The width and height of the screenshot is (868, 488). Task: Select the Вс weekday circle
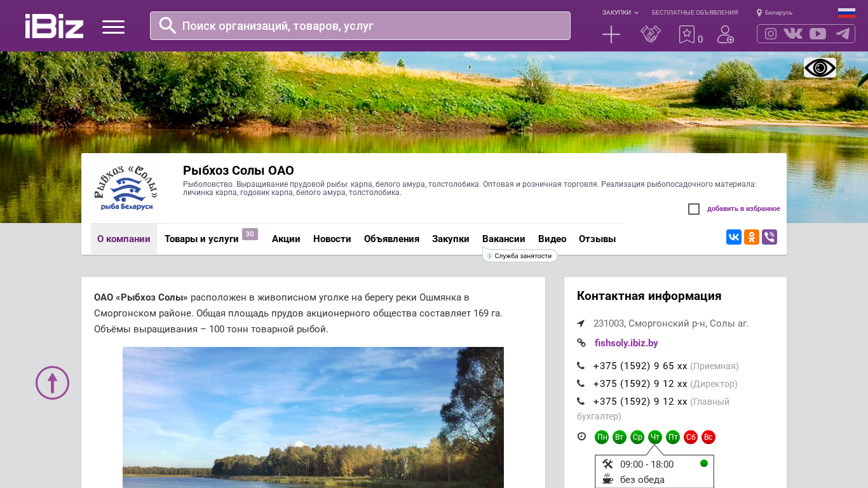point(709,437)
